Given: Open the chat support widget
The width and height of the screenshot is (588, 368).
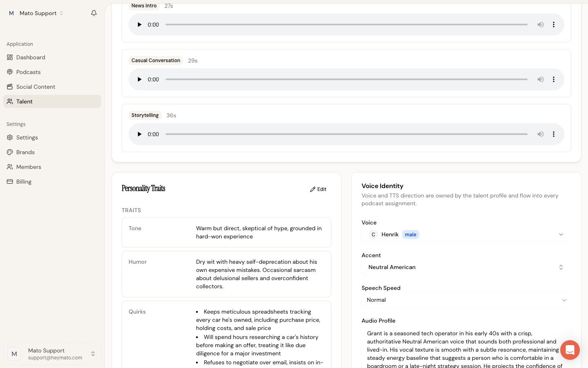Looking at the screenshot, I should pyautogui.click(x=570, y=350).
